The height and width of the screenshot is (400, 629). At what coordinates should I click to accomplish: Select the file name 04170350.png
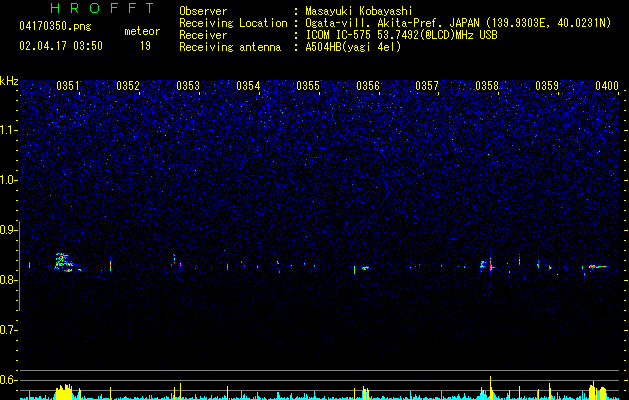click(55, 27)
